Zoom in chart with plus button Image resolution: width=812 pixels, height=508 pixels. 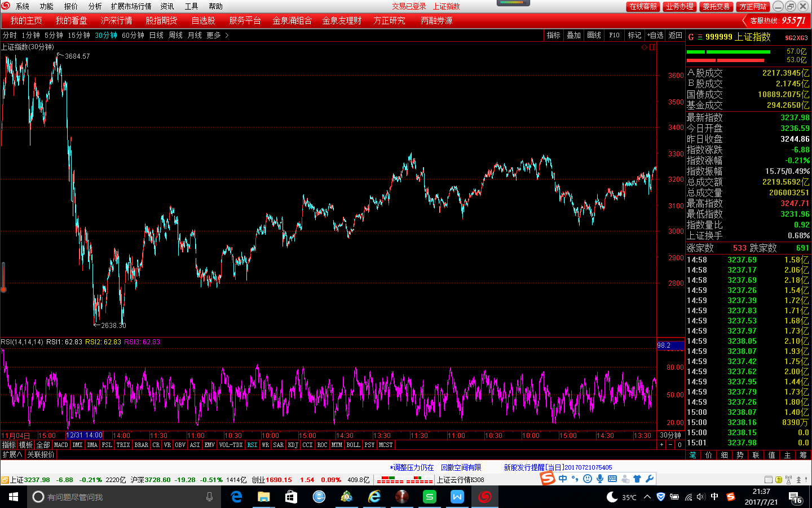[662, 445]
